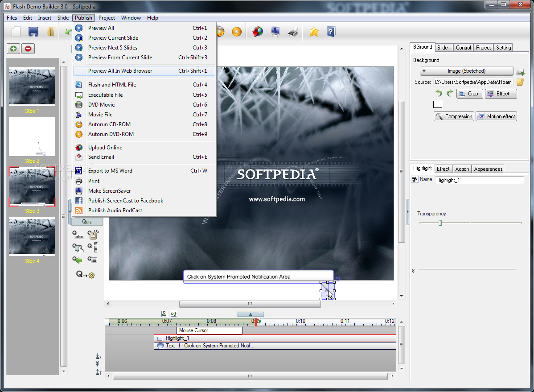Click the quiz checklist question icon
Viewport: 534px width, 392px height.
pos(93,247)
